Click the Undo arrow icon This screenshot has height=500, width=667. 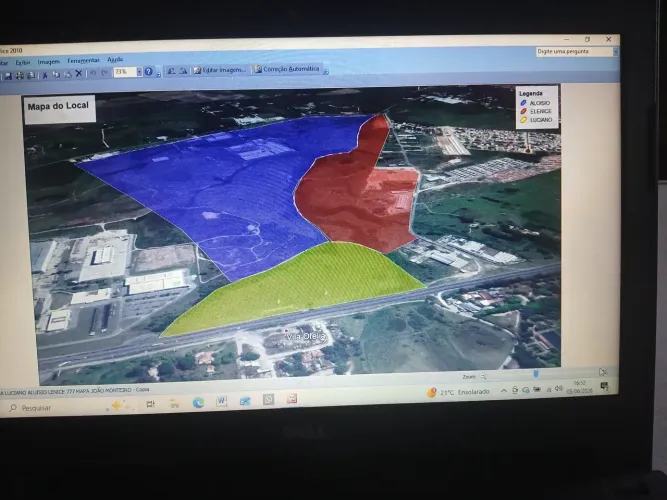(x=93, y=73)
